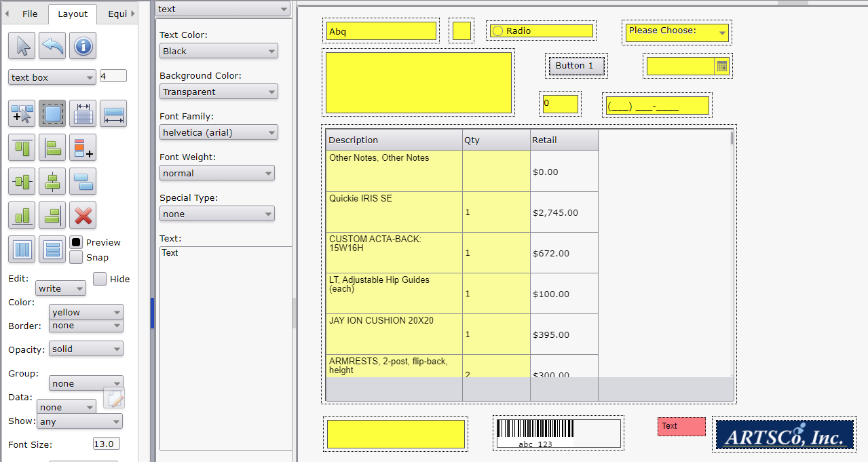Screen dimensions: 868x462
Task: Click the phone number mask field
Action: click(x=657, y=105)
